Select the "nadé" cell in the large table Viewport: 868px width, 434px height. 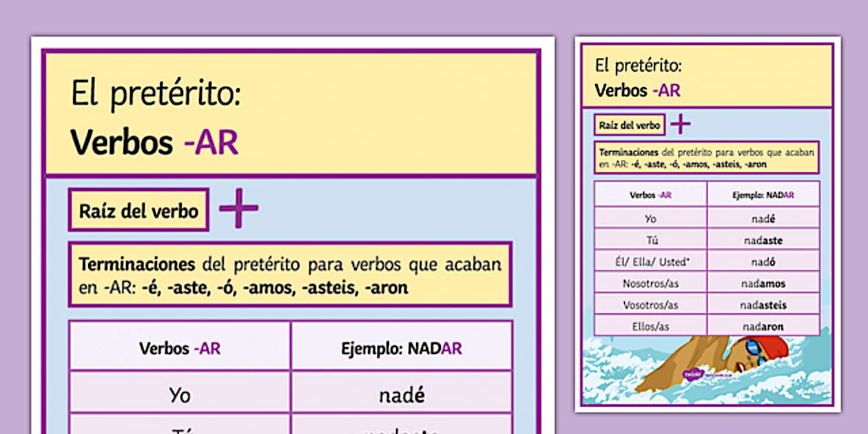pyautogui.click(x=402, y=395)
